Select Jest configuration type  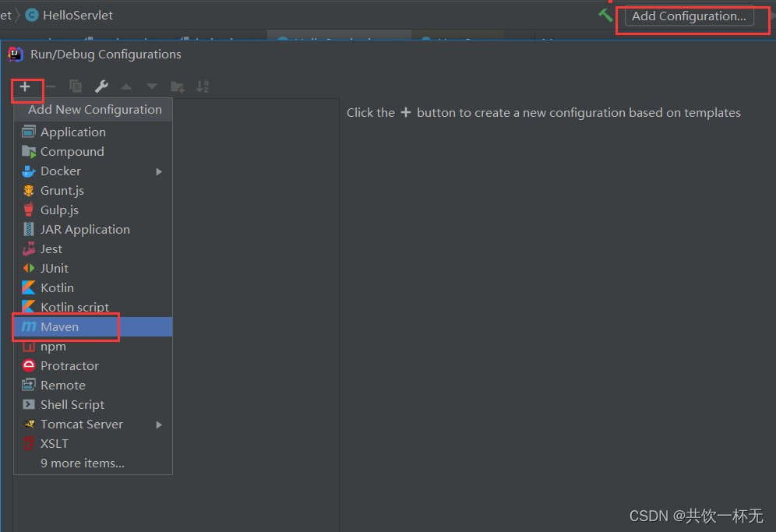(93, 249)
